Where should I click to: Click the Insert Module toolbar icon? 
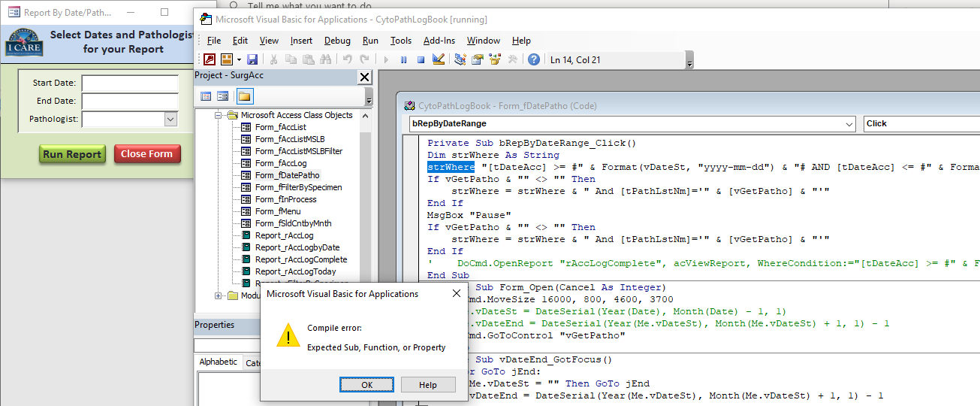pos(226,59)
